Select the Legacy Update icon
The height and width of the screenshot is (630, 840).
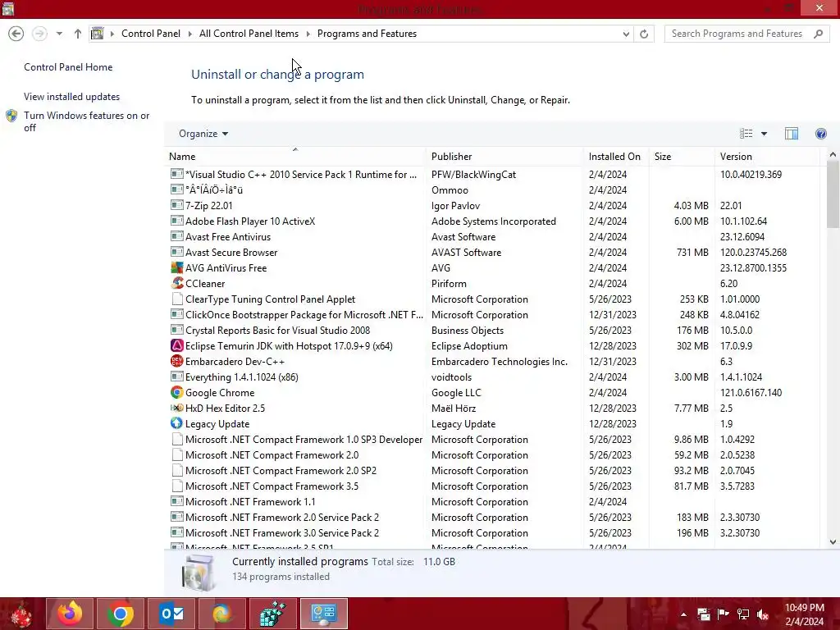pyautogui.click(x=177, y=423)
